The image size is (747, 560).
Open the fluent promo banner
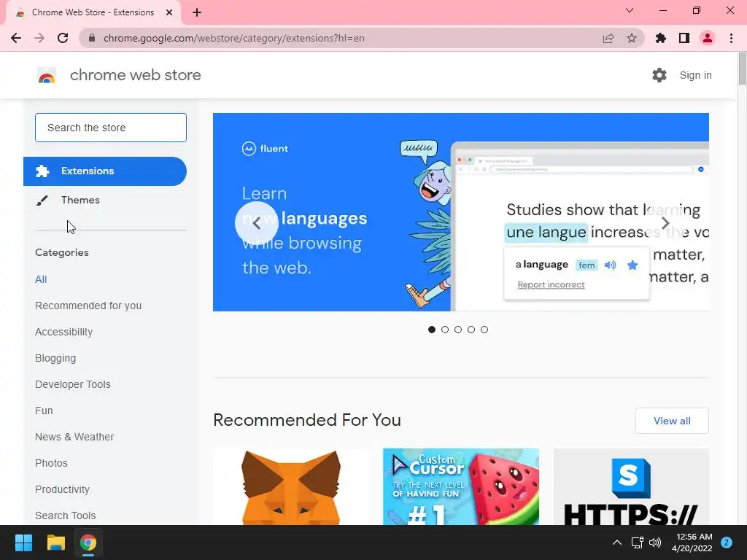461,212
